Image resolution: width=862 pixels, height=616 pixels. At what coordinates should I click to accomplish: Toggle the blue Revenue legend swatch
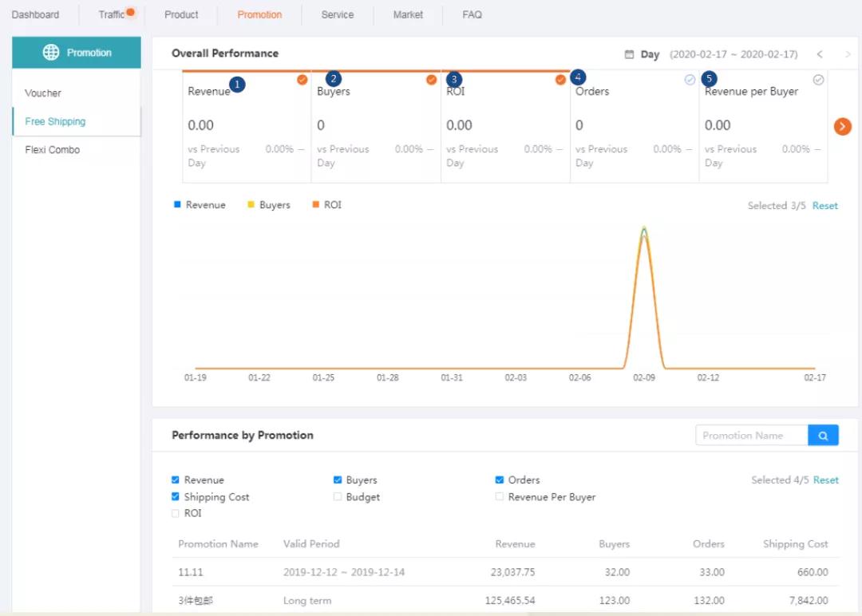click(x=177, y=205)
